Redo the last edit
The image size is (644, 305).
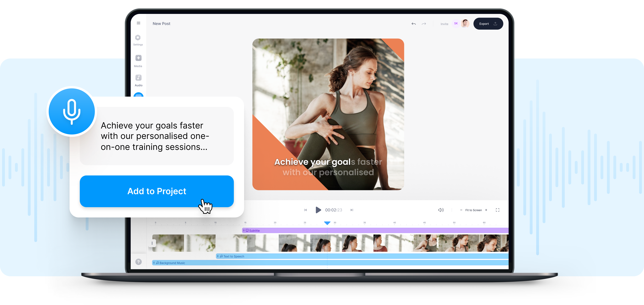pos(424,24)
